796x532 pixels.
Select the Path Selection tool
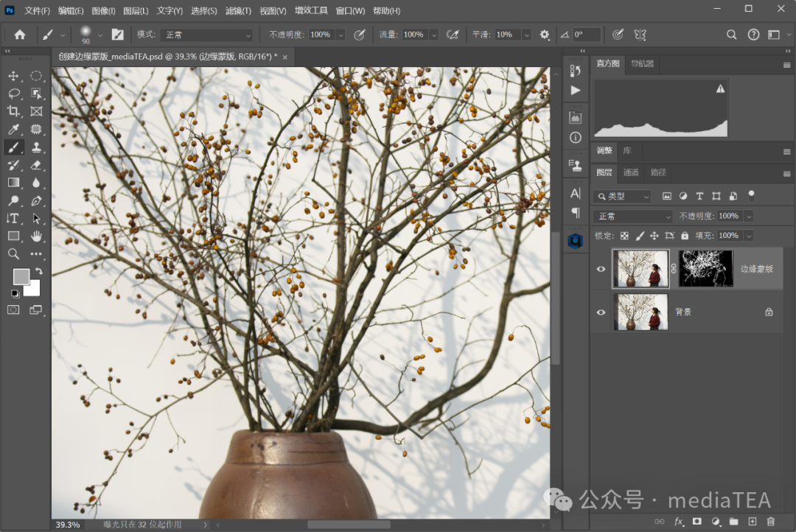point(36,218)
